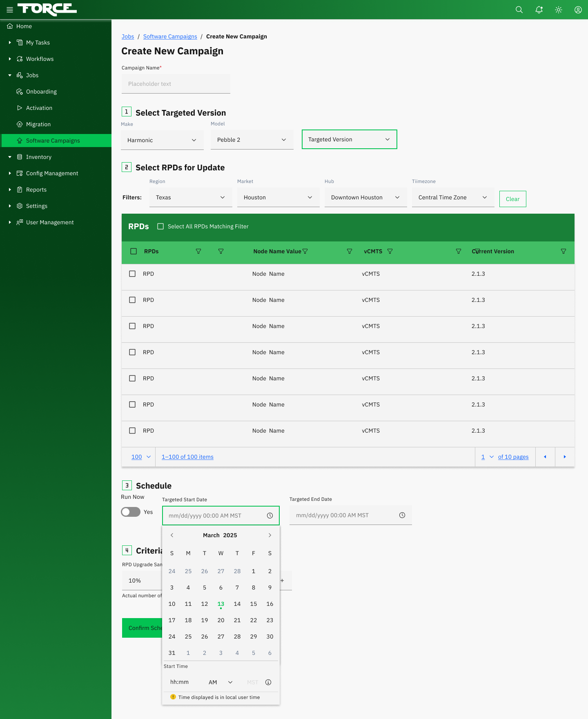
Task: Click the filter icon beside RPDs column
Action: tap(198, 251)
